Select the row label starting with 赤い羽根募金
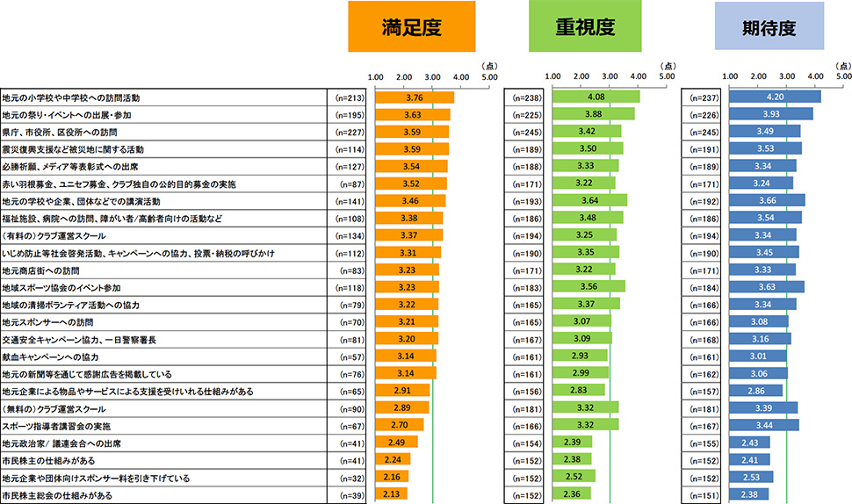This screenshot has height=504, width=852. click(x=119, y=184)
